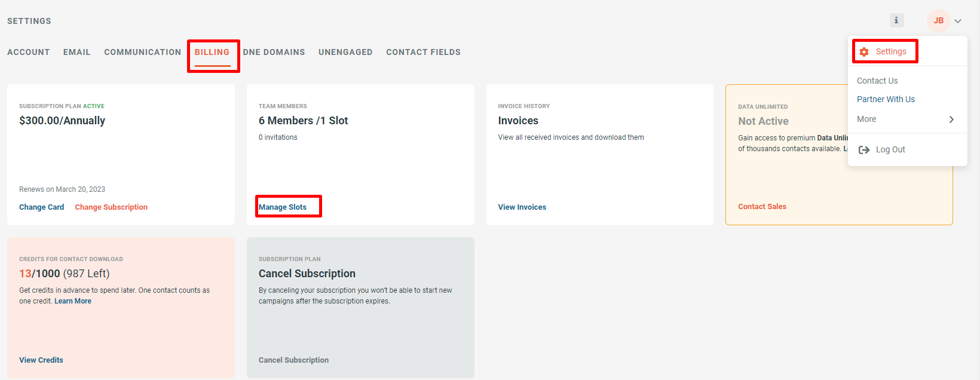The height and width of the screenshot is (380, 980).
Task: Open Partner With Us menu item
Action: (x=886, y=99)
